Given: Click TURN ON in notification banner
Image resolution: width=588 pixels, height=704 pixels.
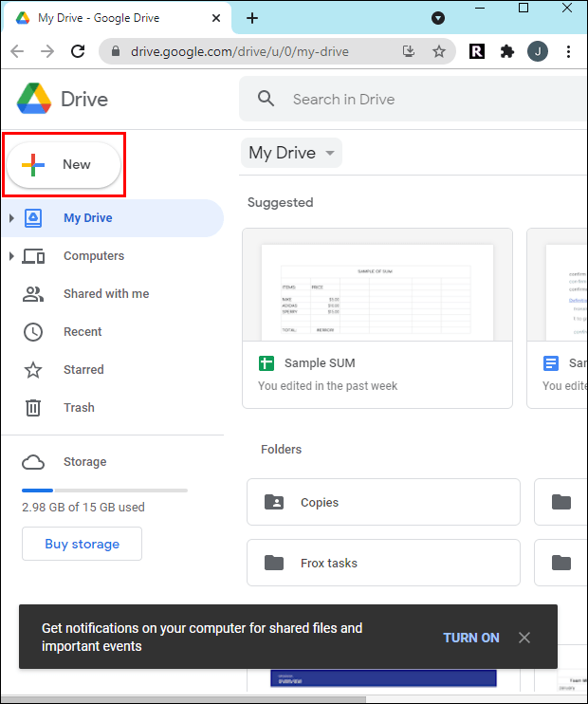Looking at the screenshot, I should (x=470, y=638).
